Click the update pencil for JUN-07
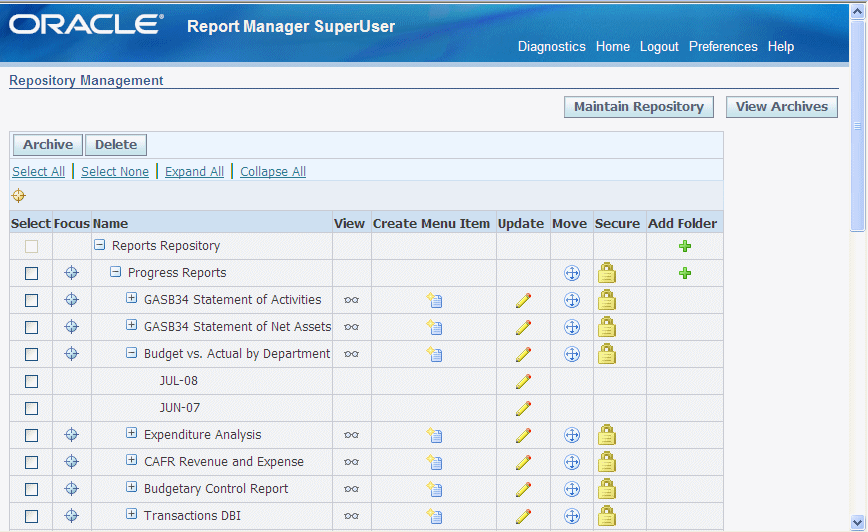Image resolution: width=868 pixels, height=532 pixels. pos(523,408)
